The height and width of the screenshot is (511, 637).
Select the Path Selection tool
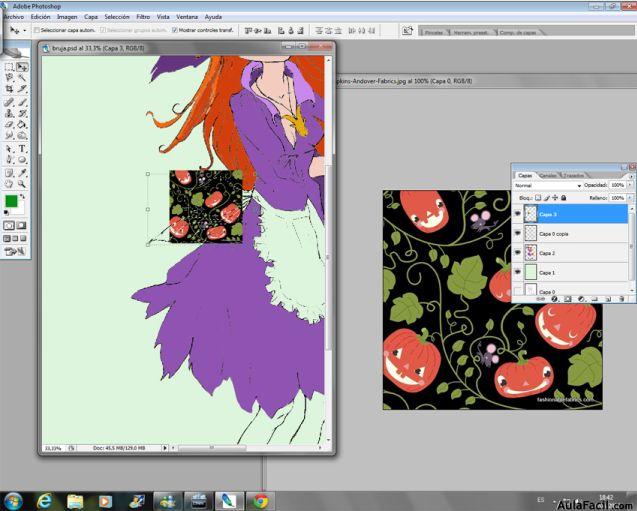(9, 149)
